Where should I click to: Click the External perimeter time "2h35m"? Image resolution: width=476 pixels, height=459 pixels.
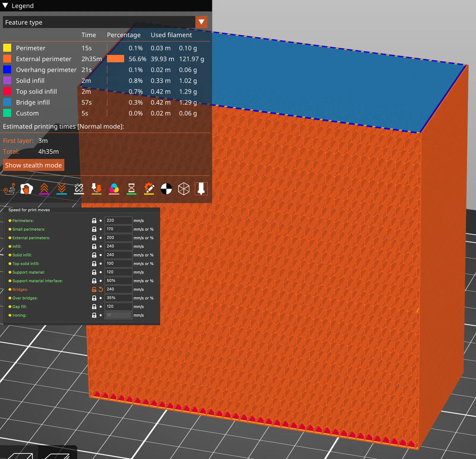click(92, 59)
